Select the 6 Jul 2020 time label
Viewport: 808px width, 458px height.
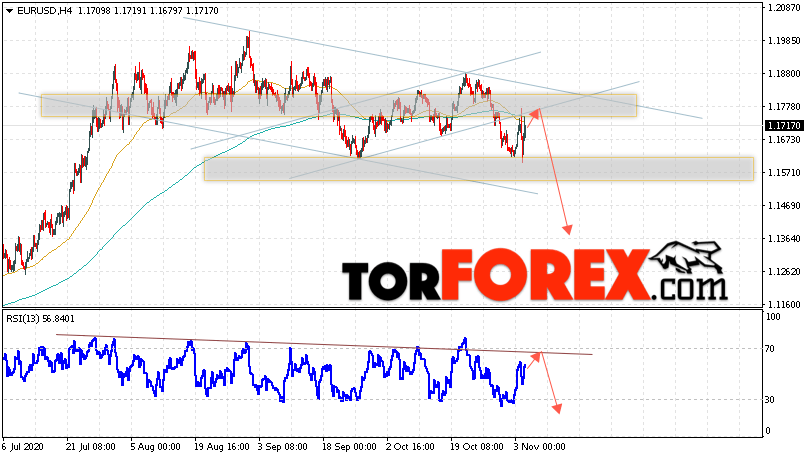tap(23, 447)
